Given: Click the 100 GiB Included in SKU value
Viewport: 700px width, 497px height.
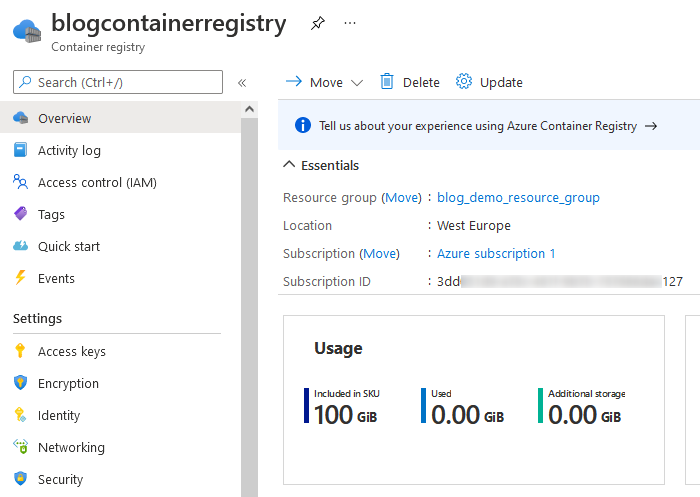Looking at the screenshot, I should 346,415.
